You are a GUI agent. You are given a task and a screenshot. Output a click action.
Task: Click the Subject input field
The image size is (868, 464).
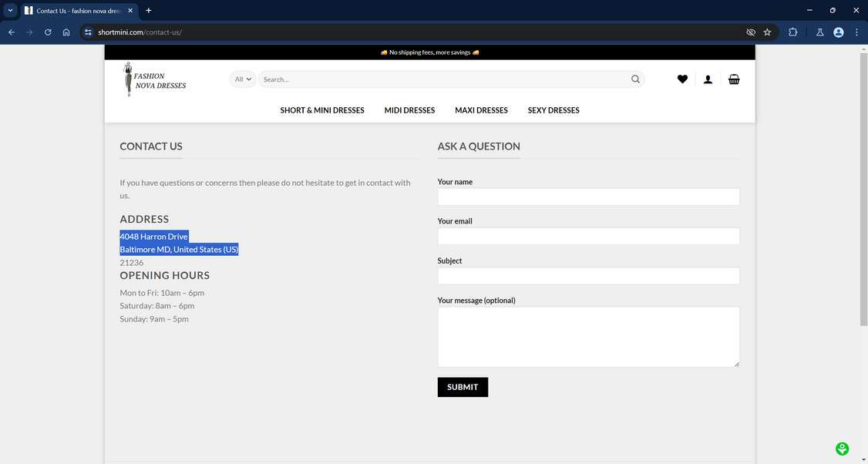click(x=588, y=276)
